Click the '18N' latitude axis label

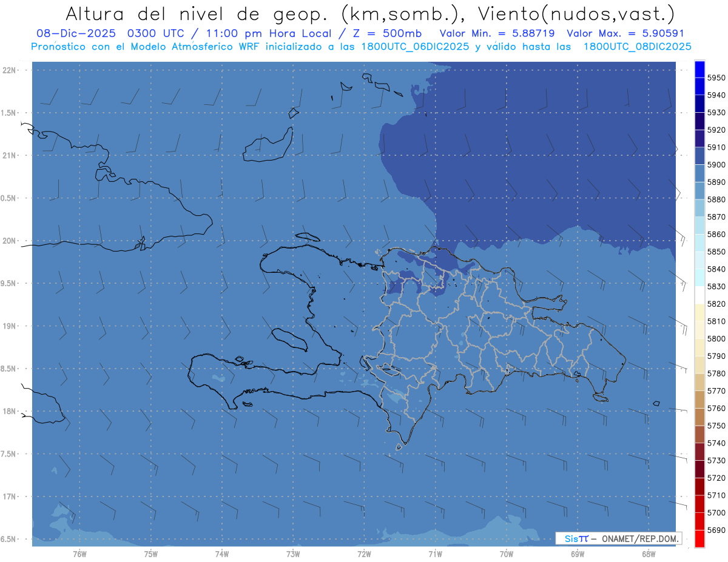coord(10,411)
